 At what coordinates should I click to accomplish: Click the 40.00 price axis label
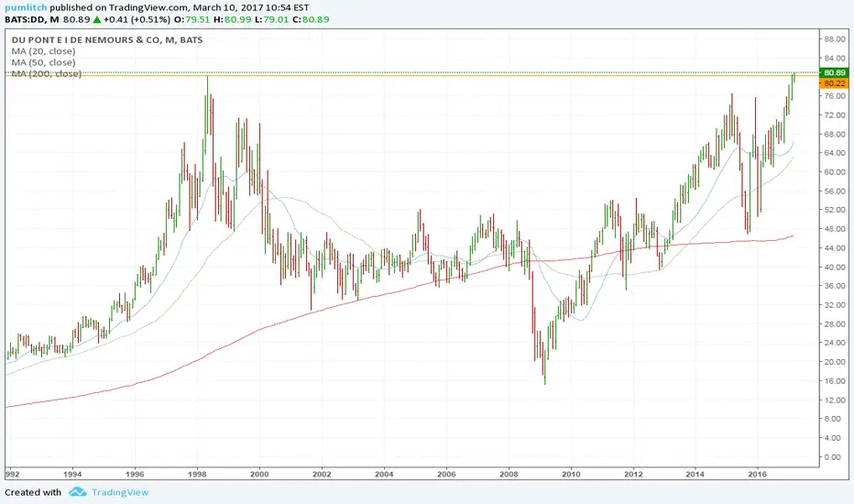pyautogui.click(x=835, y=267)
